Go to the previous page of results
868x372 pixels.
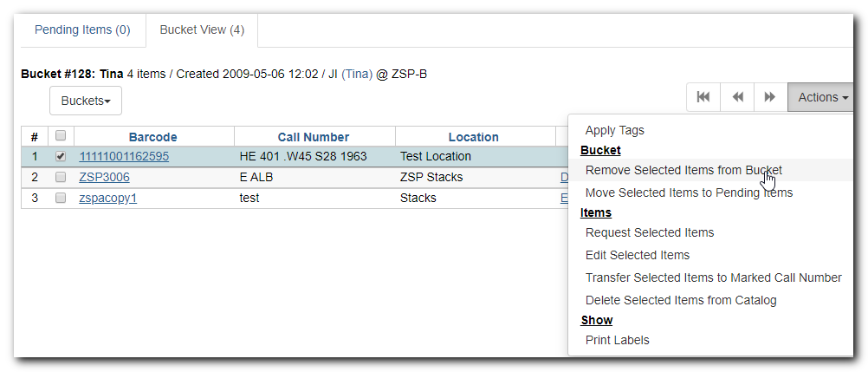pos(737,98)
